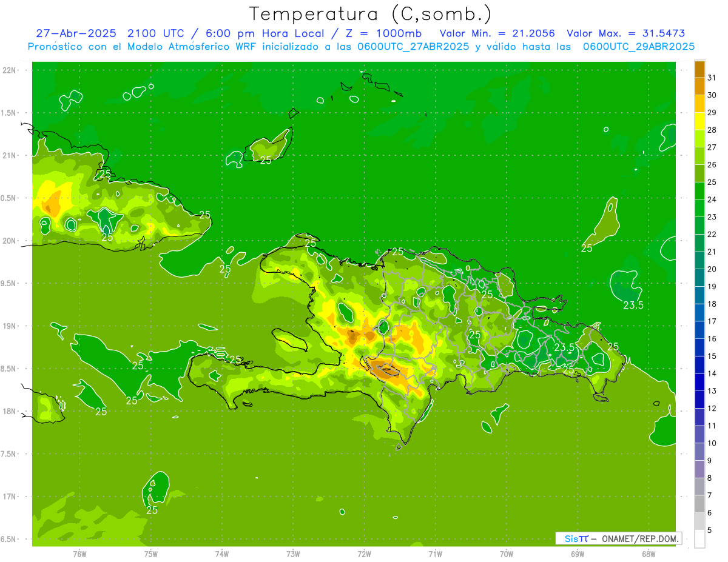Click the 18N latitude axis label

click(x=9, y=412)
